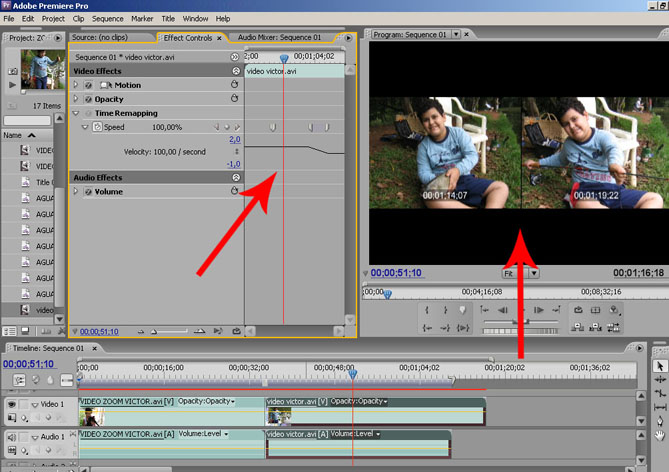Open the Sequence menu
669x472 pixels.
click(x=107, y=18)
